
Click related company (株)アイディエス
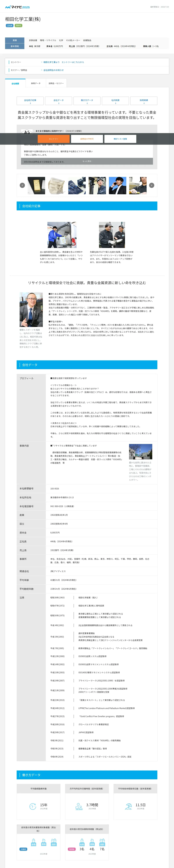(58, 571)
